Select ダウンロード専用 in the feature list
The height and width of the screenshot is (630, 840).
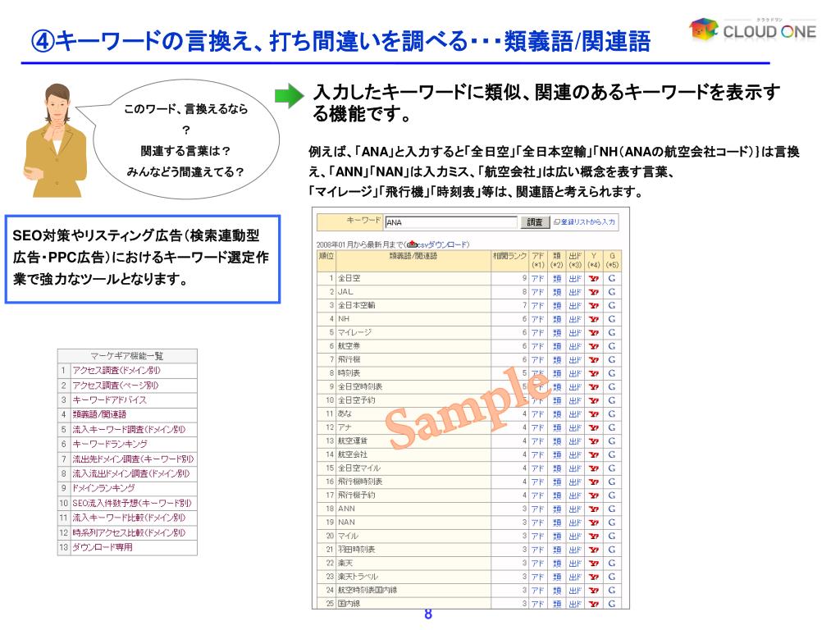pyautogui.click(x=103, y=547)
